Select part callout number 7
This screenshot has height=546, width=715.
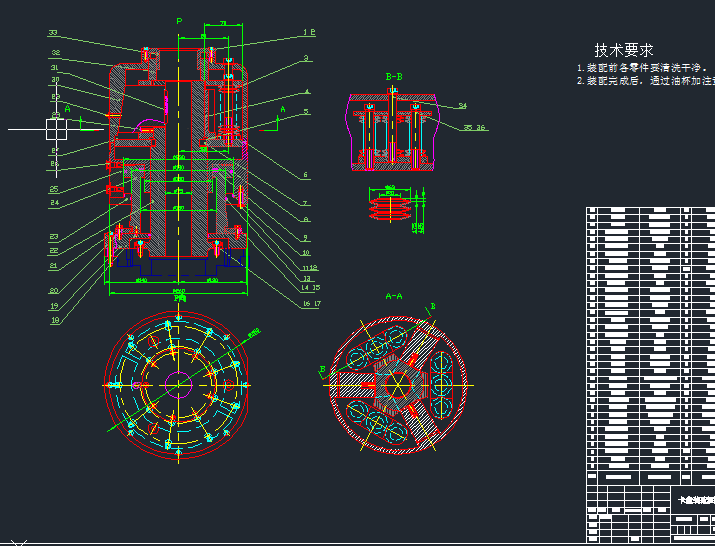coord(306,203)
